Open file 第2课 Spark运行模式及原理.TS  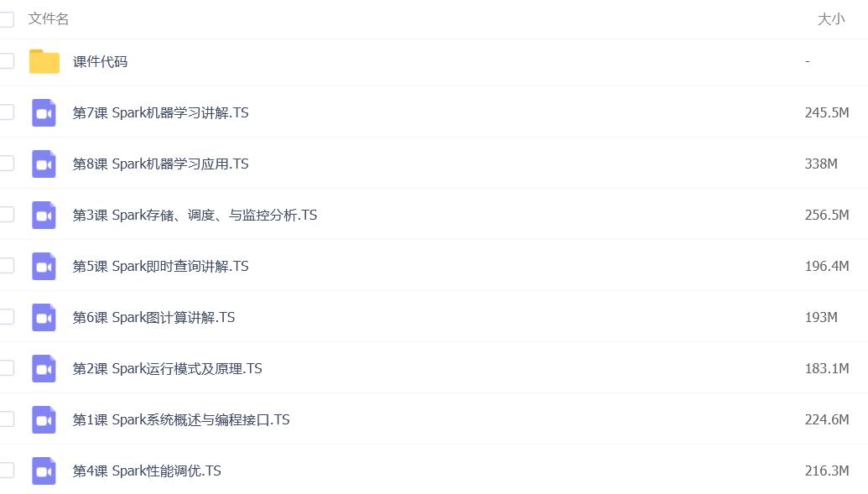[x=167, y=369]
